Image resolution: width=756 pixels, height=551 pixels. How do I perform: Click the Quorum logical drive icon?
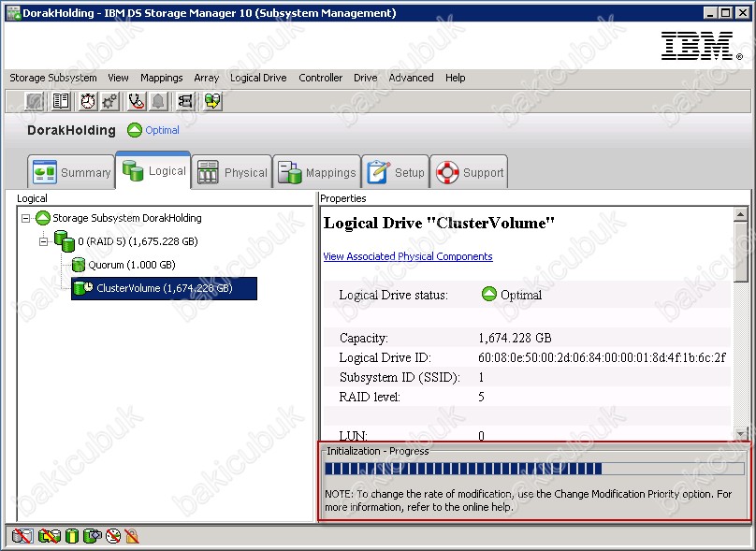click(x=78, y=265)
